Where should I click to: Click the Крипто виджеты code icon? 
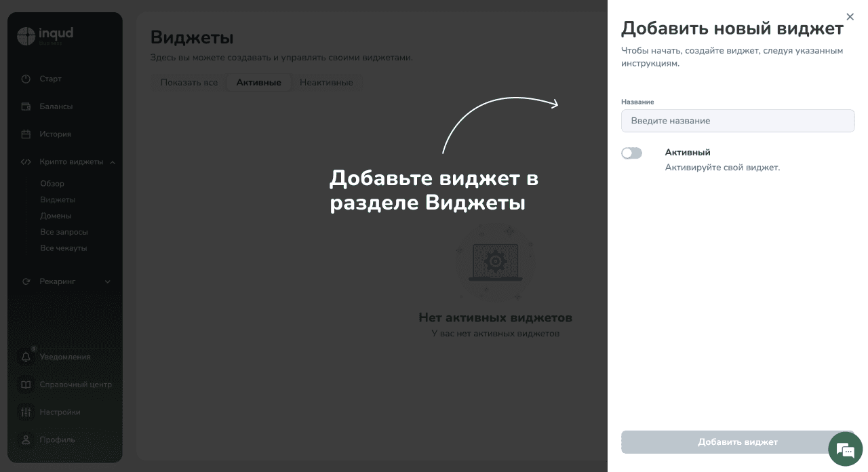coord(26,162)
